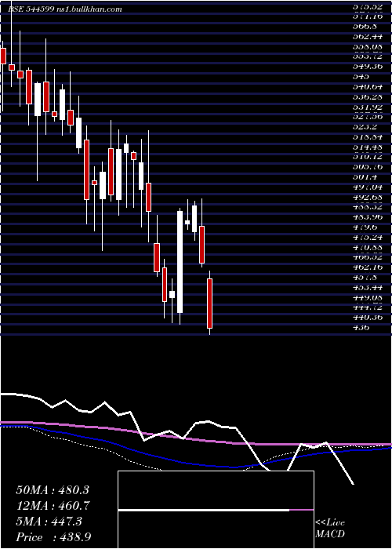Click the 501.4 price axis label
Screen dimensions: 392x549
pos(365,176)
